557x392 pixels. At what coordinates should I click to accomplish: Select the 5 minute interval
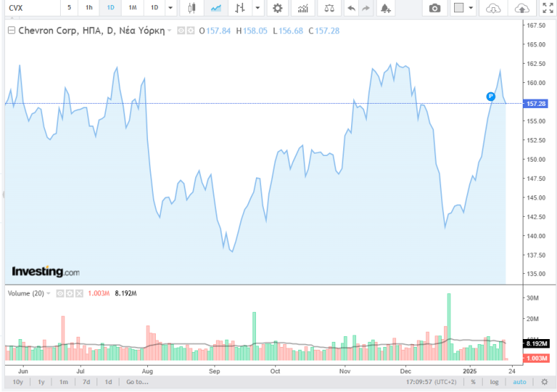point(69,8)
